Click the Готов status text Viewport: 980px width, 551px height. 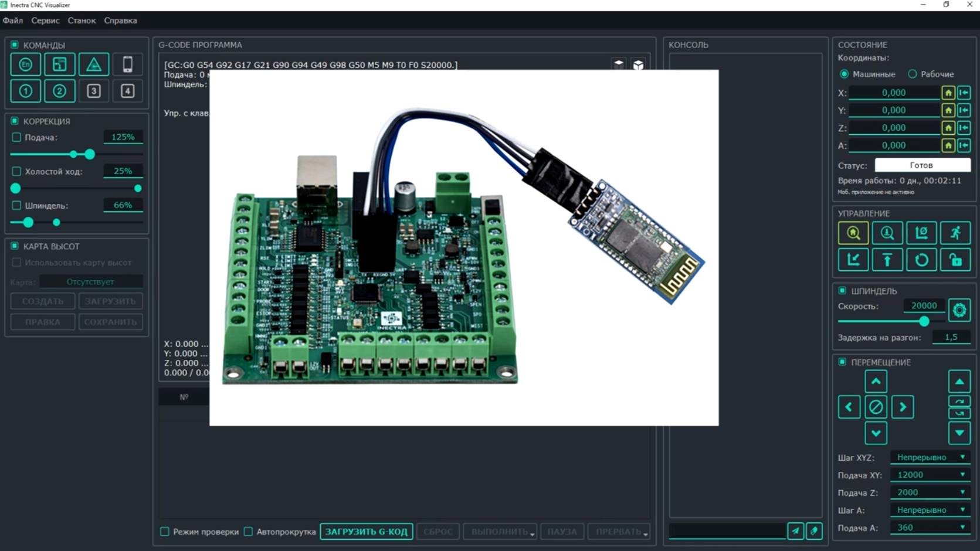tap(921, 165)
